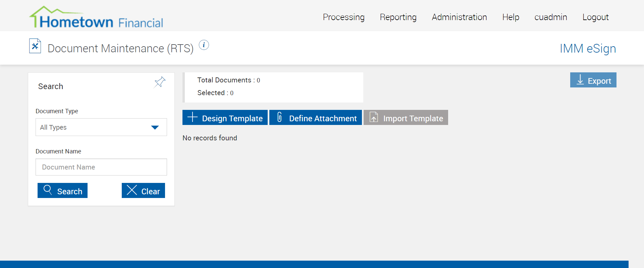Viewport: 644px width, 268px height.
Task: Click the Hometown Financial logo
Action: [x=96, y=17]
